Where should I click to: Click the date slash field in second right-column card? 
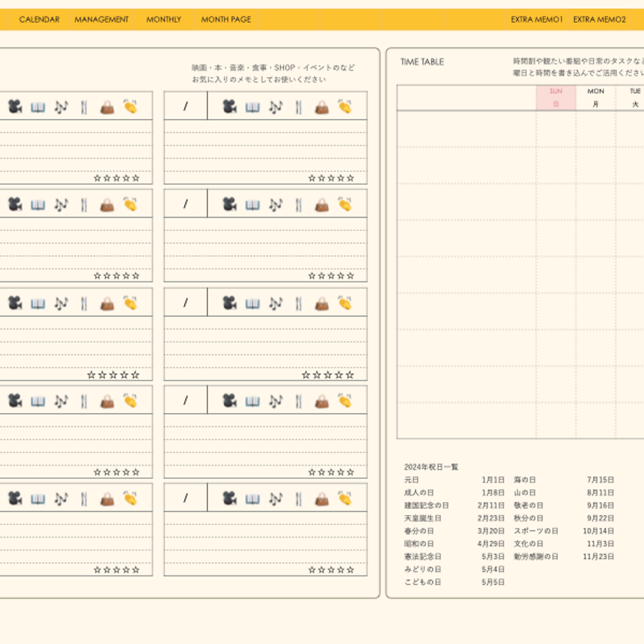(x=185, y=203)
